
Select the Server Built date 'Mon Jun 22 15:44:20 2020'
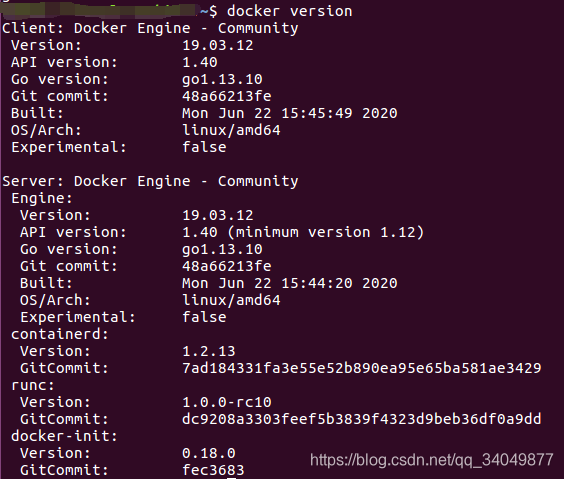(x=290, y=283)
